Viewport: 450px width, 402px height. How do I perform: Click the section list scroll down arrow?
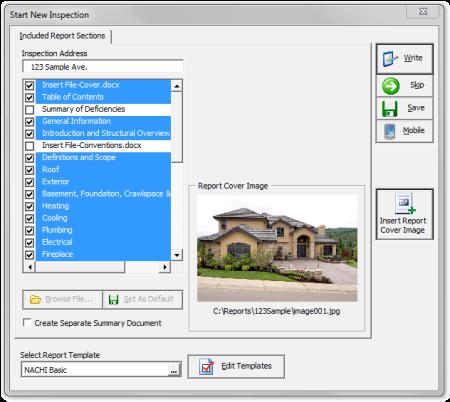[x=177, y=255]
